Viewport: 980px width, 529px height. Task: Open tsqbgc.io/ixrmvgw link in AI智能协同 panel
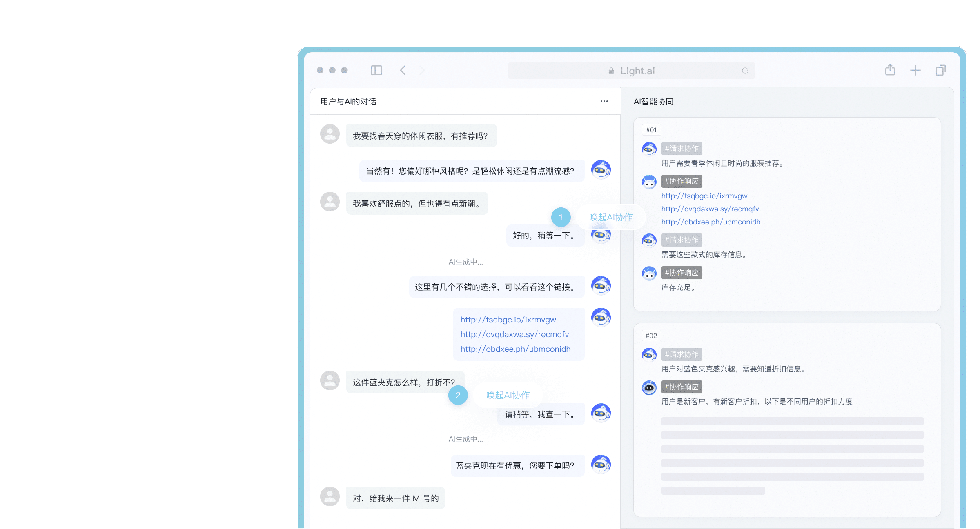(x=704, y=196)
